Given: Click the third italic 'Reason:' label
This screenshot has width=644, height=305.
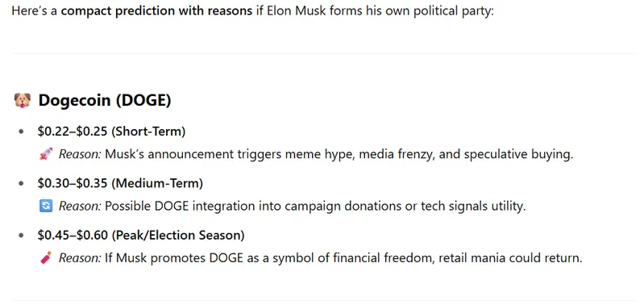Looking at the screenshot, I should click(80, 258).
